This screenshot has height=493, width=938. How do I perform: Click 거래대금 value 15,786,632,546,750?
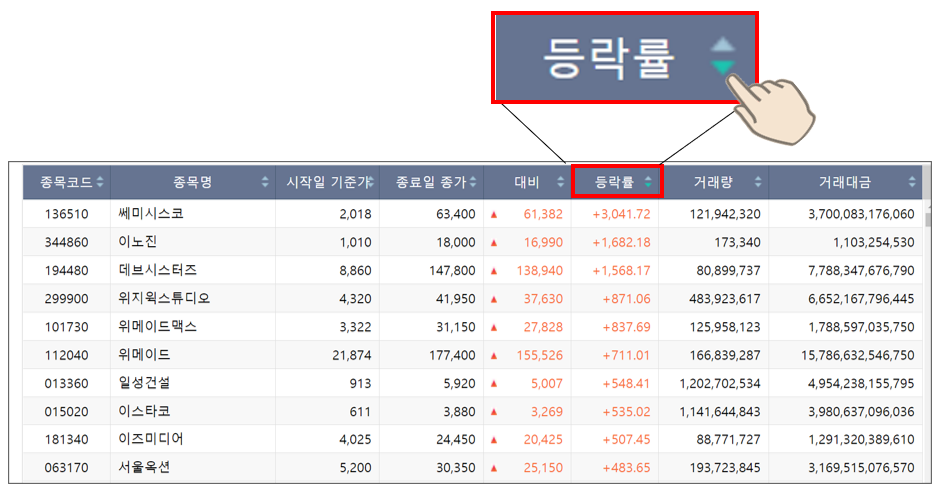tap(858, 355)
